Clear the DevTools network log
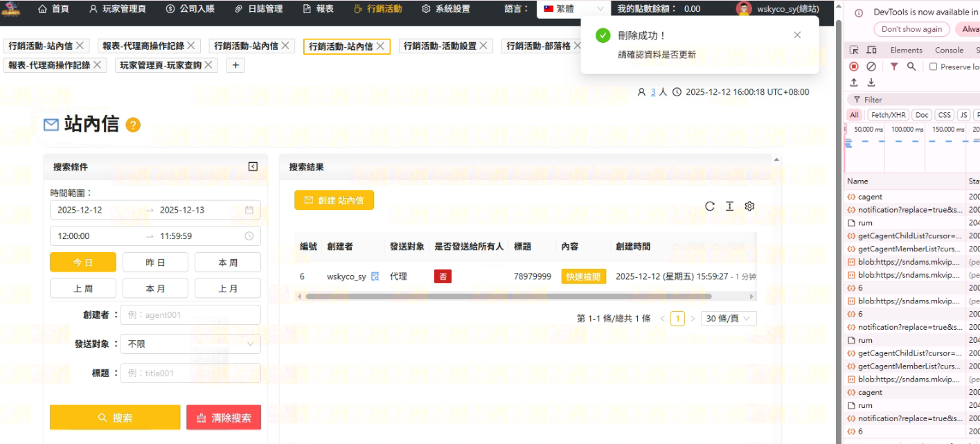 (871, 66)
